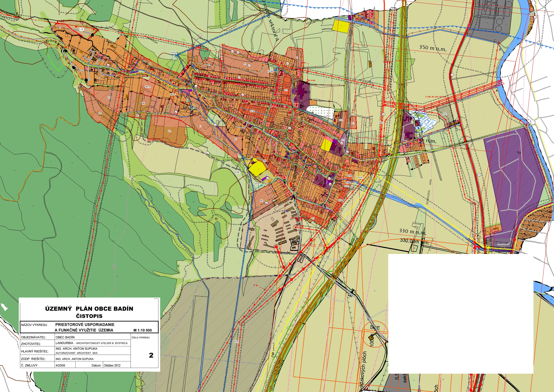The image size is (554, 392).
Task: Click the "OBEC BADÍN" client cell
Action: (x=65, y=337)
